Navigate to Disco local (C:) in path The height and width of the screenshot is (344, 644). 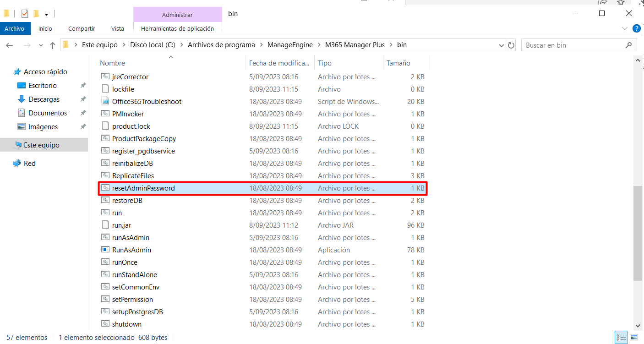[153, 45]
